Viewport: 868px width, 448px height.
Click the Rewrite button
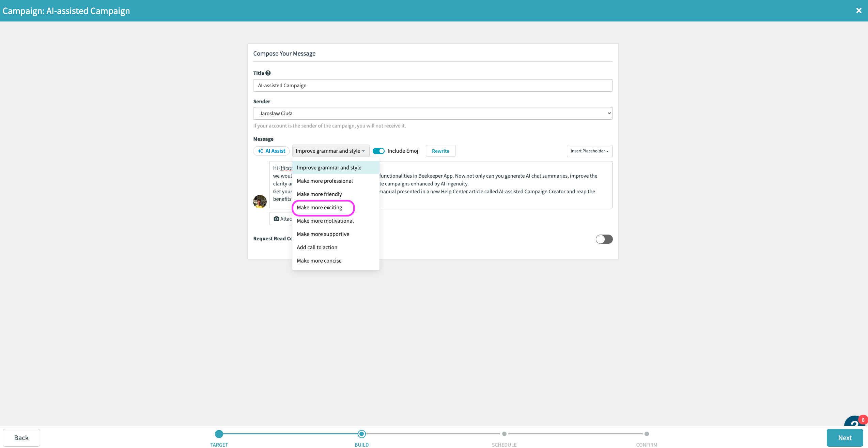coord(440,151)
